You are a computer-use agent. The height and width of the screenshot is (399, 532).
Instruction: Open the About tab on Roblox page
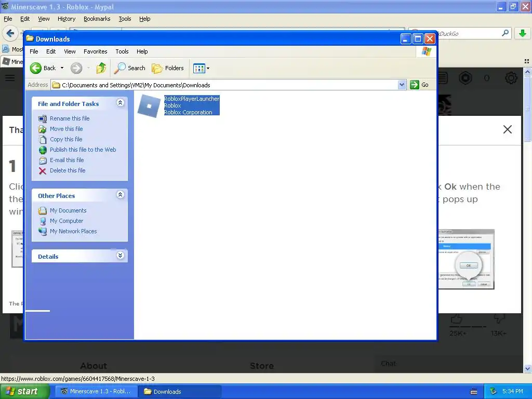click(x=94, y=366)
